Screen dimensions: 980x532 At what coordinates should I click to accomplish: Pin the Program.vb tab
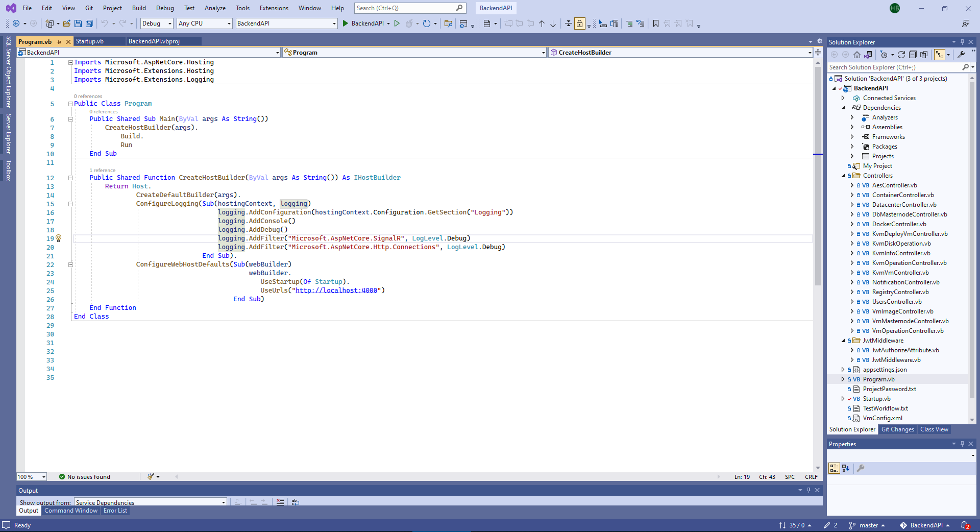[59, 42]
